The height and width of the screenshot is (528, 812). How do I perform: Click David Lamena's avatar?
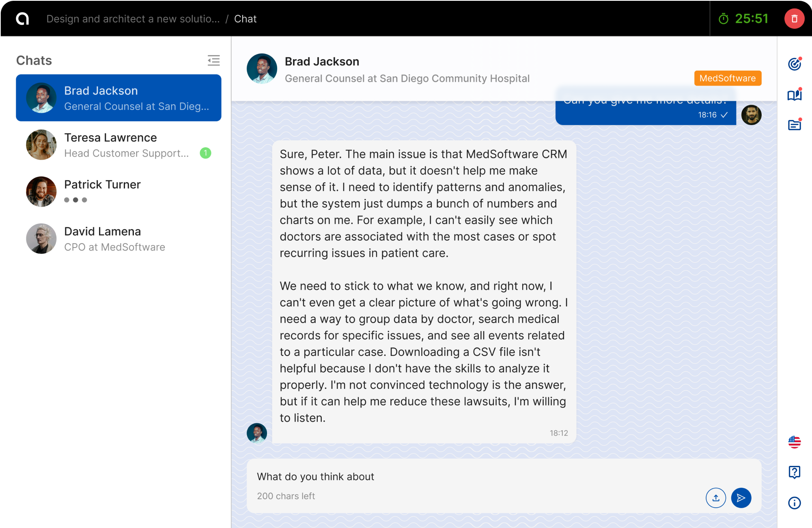coord(41,239)
